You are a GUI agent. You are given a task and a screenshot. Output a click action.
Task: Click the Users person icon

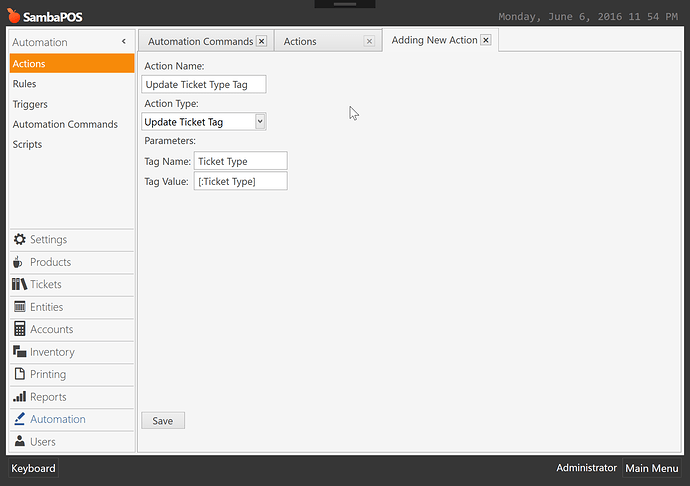click(x=19, y=441)
